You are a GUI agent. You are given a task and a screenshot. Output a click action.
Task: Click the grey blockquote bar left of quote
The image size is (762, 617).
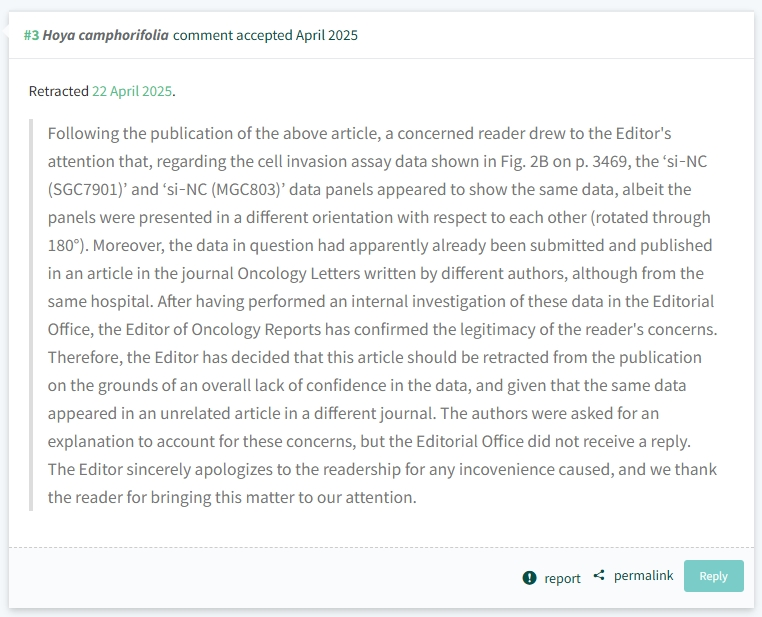pyautogui.click(x=31, y=315)
